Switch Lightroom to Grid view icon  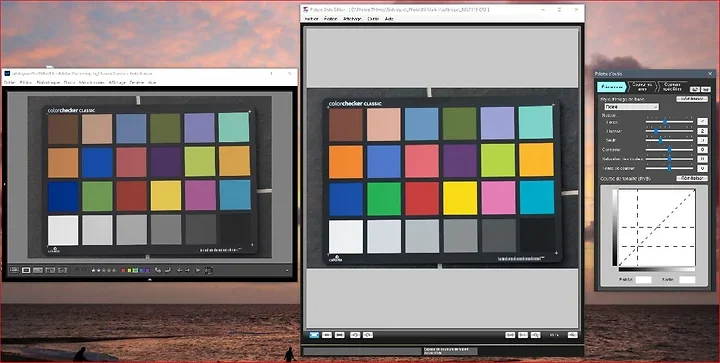[14, 270]
